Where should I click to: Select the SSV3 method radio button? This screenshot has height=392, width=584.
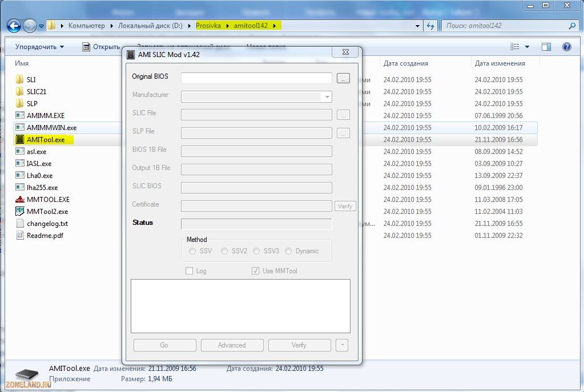256,251
